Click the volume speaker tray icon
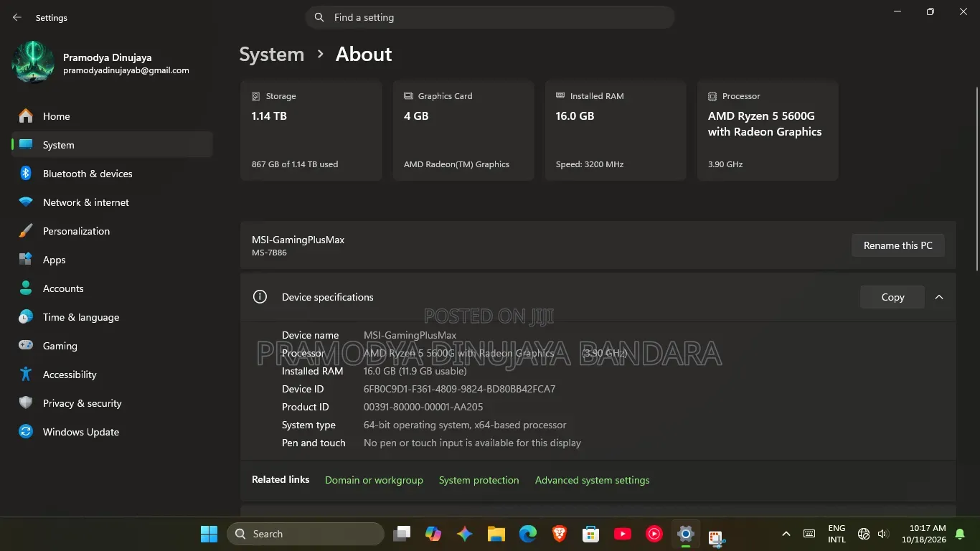Image resolution: width=980 pixels, height=551 pixels. 883,534
